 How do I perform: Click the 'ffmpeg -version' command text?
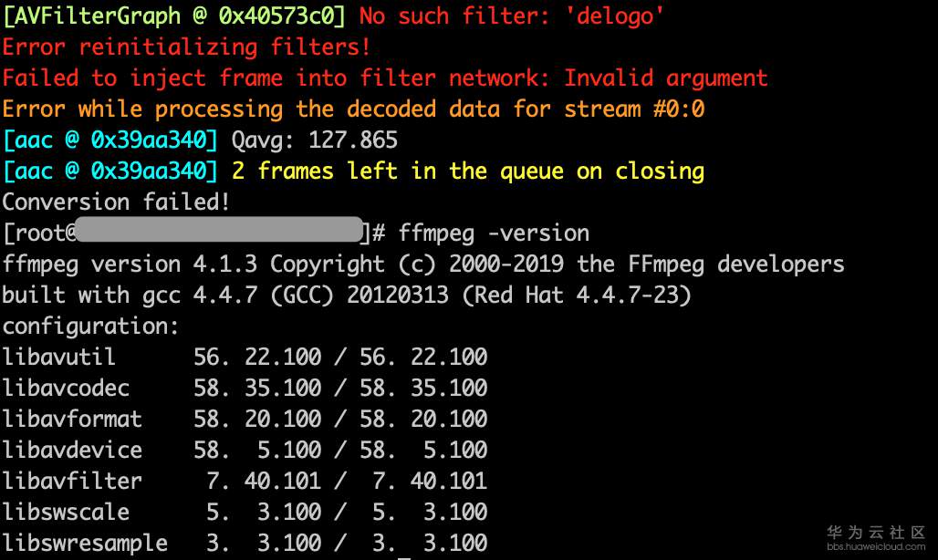click(x=494, y=233)
